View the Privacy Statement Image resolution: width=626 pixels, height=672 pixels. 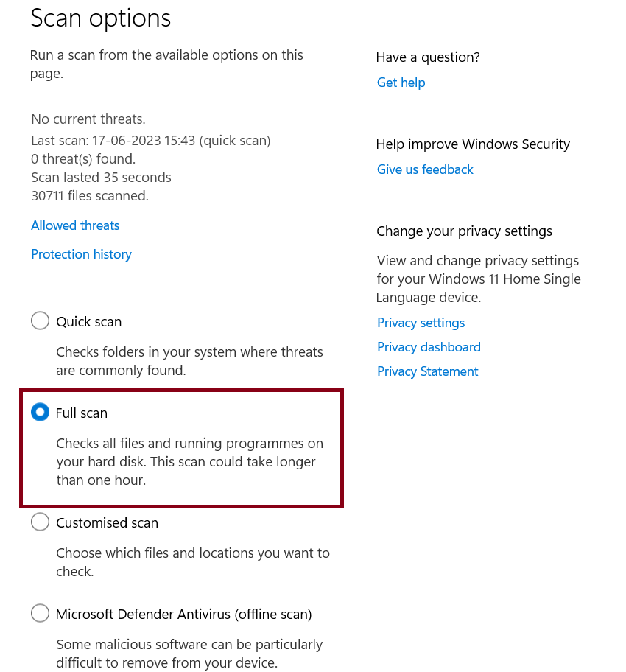point(427,371)
